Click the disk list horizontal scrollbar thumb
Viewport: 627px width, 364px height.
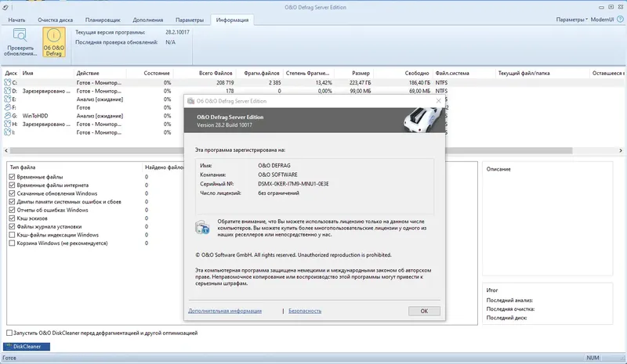(x=291, y=150)
